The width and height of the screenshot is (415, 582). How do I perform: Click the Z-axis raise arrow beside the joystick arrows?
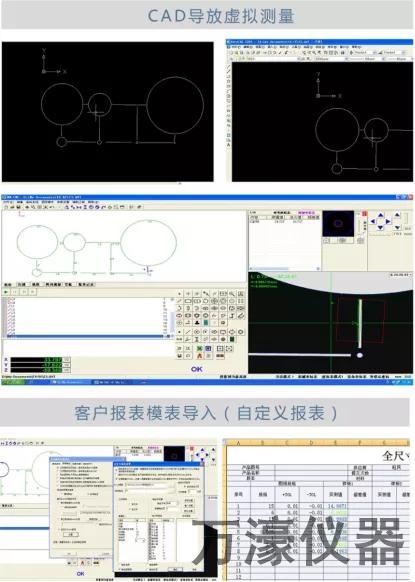point(397,215)
